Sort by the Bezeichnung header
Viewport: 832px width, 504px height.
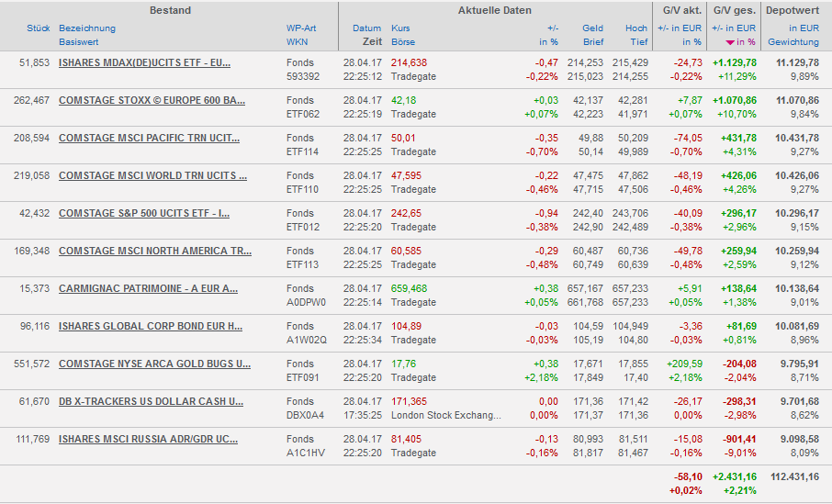(x=87, y=28)
